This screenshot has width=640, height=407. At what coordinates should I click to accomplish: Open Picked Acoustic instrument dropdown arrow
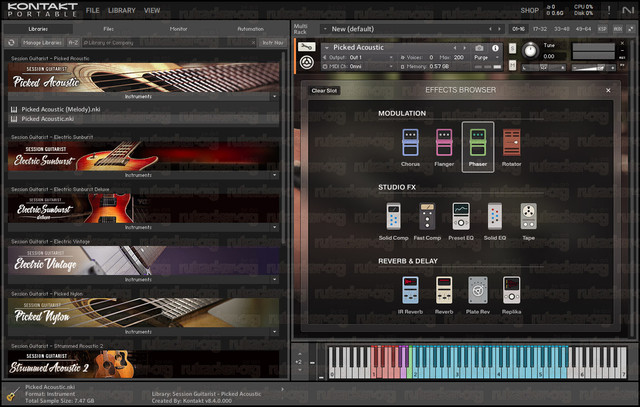[x=326, y=48]
